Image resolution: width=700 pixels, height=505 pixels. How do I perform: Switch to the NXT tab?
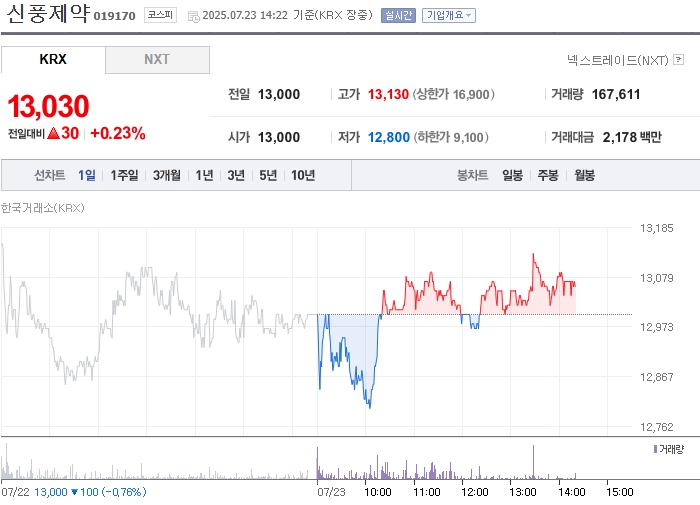[157, 59]
